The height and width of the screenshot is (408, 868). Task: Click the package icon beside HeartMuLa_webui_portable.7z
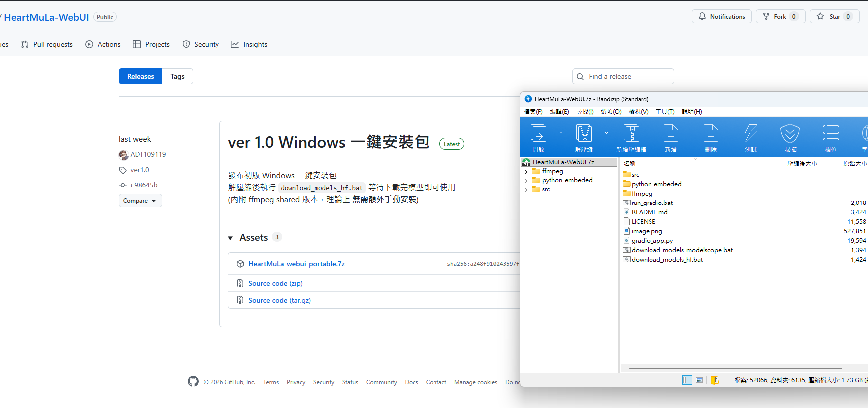240,264
